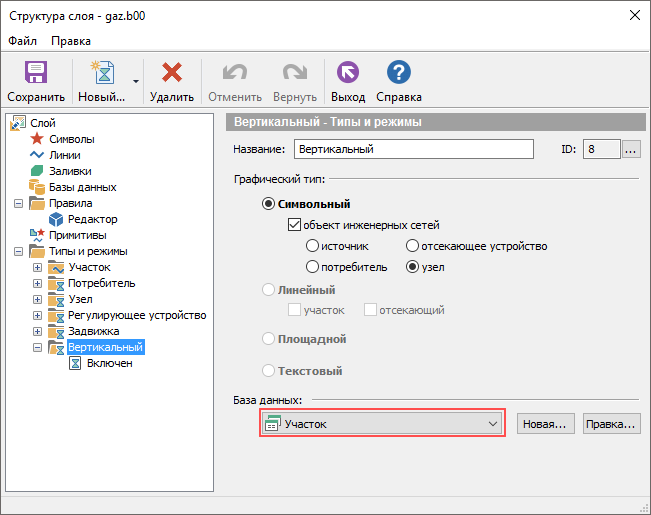This screenshot has height=515, width=651.
Task: Collapse the Вертикальный tree node
Action: (37, 348)
